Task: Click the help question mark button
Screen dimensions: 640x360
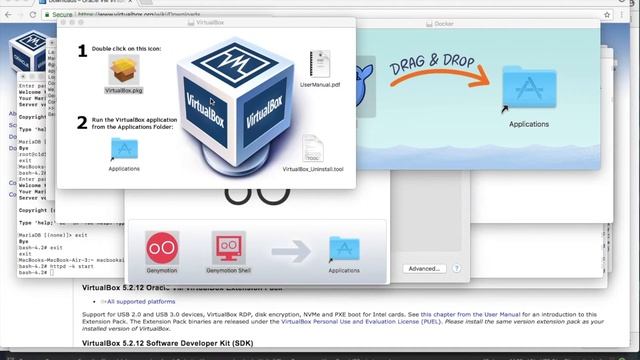Action: point(456,269)
